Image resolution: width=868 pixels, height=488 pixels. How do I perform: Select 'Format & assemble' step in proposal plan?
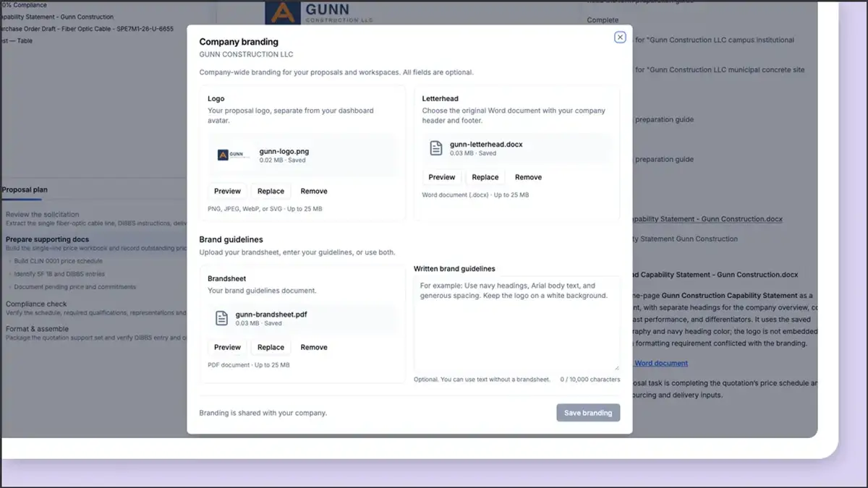tap(38, 329)
